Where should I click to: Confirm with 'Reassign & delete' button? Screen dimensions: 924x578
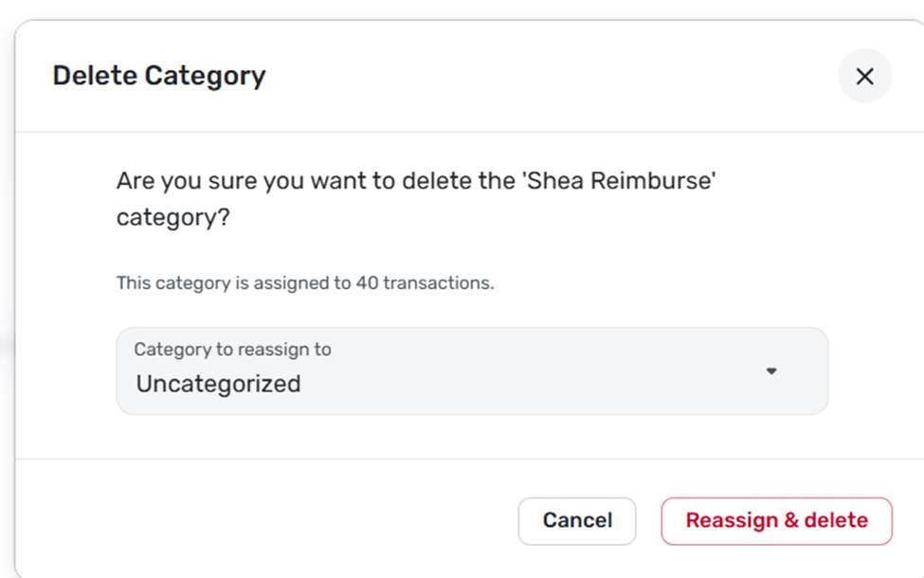(x=776, y=520)
